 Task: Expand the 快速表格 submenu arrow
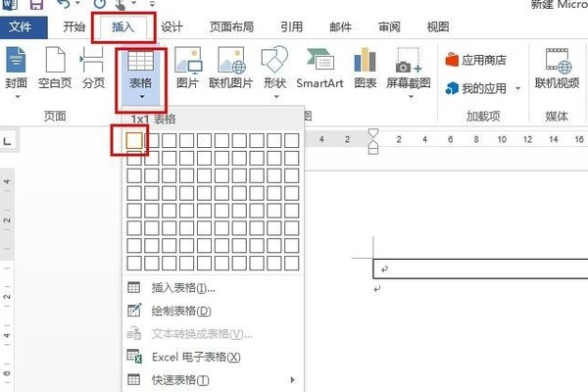[x=292, y=380]
